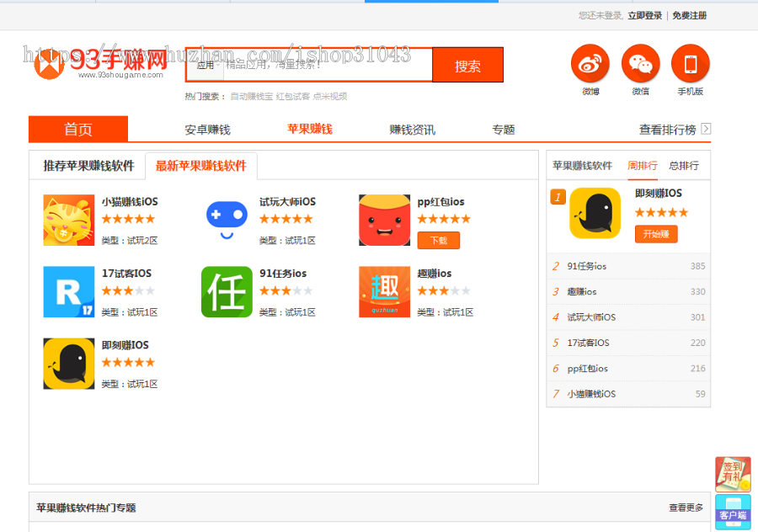Open the rank 1 即刻赚IOS icon in ranking panel
Viewport: 758px width, 532px height.
click(x=595, y=213)
